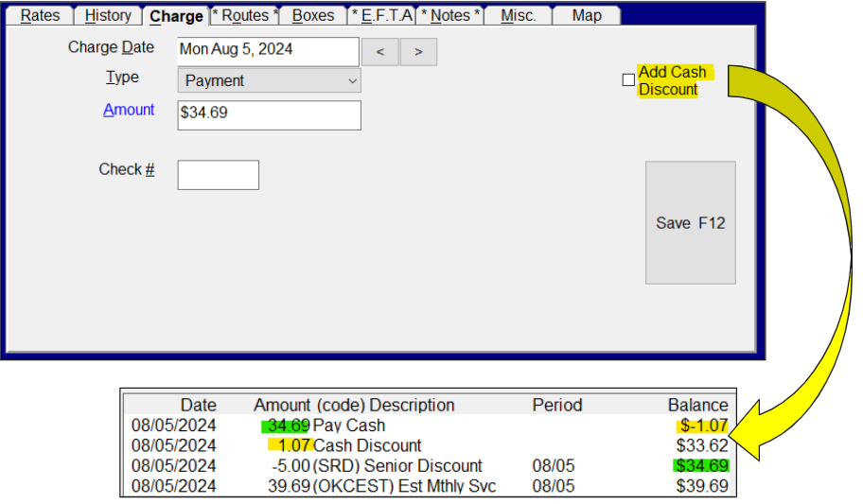Focus the Check # input box

coord(218,175)
